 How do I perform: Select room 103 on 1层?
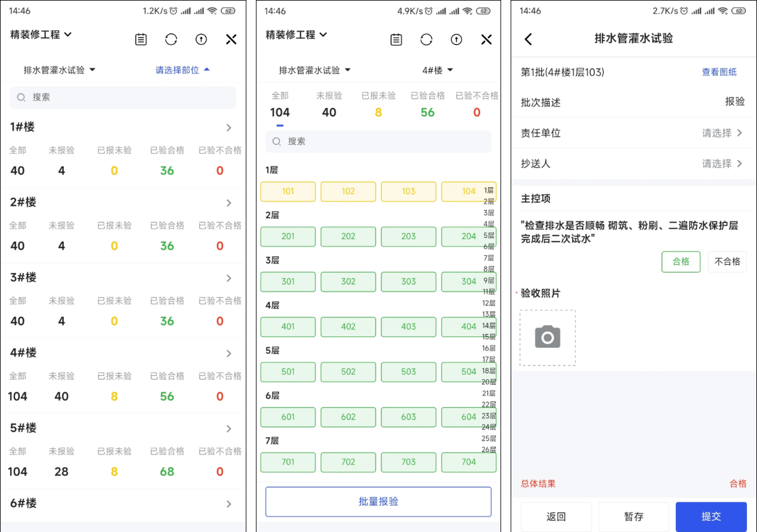(x=408, y=191)
